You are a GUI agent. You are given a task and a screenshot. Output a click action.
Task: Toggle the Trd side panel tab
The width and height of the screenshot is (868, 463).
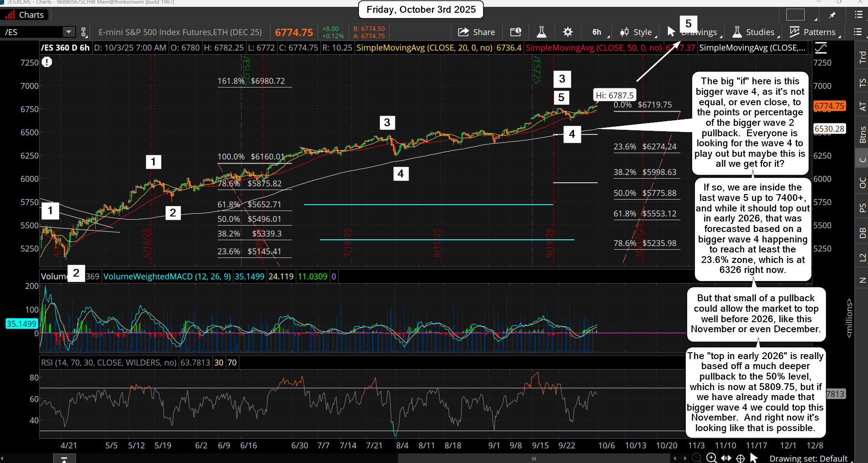click(862, 57)
